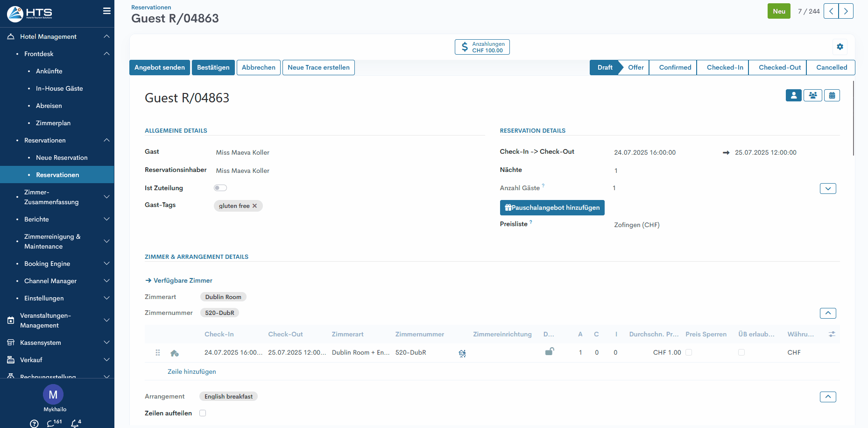
Task: Click the help question mark icon
Action: tap(34, 423)
